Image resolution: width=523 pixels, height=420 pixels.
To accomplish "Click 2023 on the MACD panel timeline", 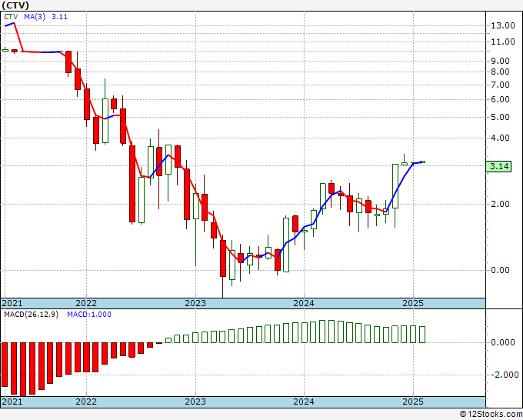I will click(x=195, y=402).
